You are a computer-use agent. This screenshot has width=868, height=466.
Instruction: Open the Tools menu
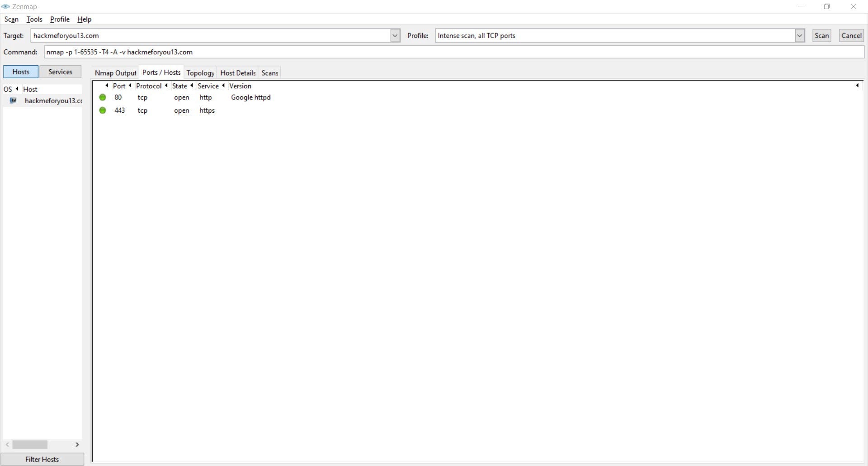point(34,19)
